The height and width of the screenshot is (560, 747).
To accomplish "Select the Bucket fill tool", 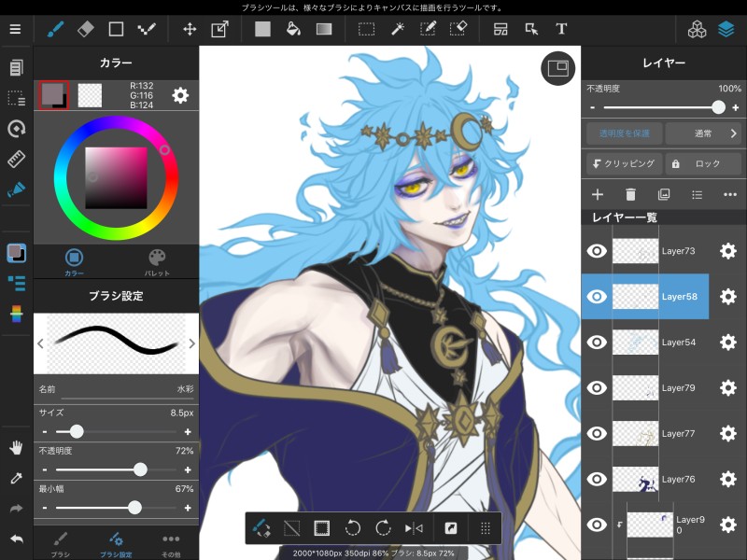I will (x=293, y=29).
